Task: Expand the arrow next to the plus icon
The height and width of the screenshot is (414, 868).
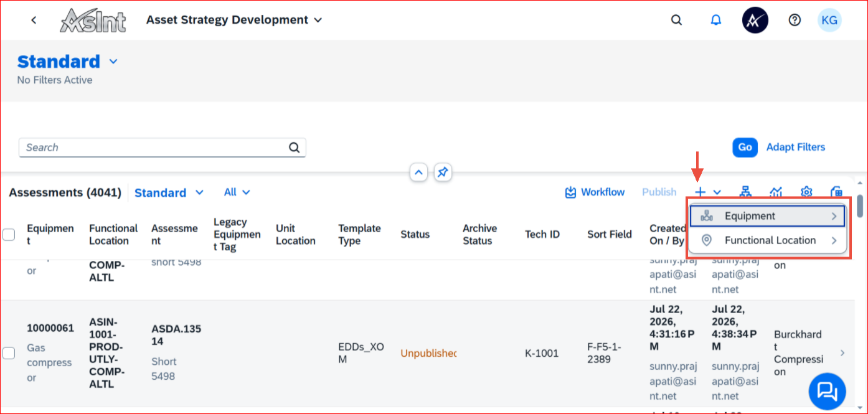Action: click(717, 192)
